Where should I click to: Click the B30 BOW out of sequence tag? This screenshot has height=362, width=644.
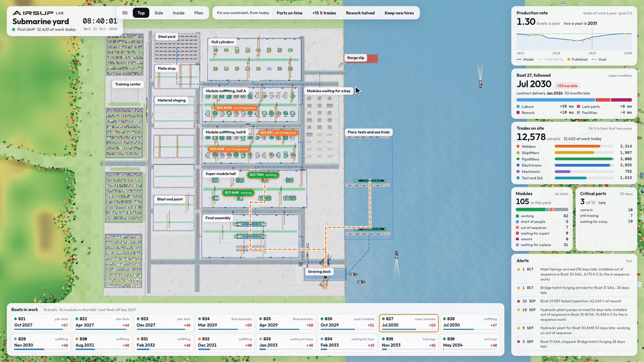pyautogui.click(x=236, y=108)
